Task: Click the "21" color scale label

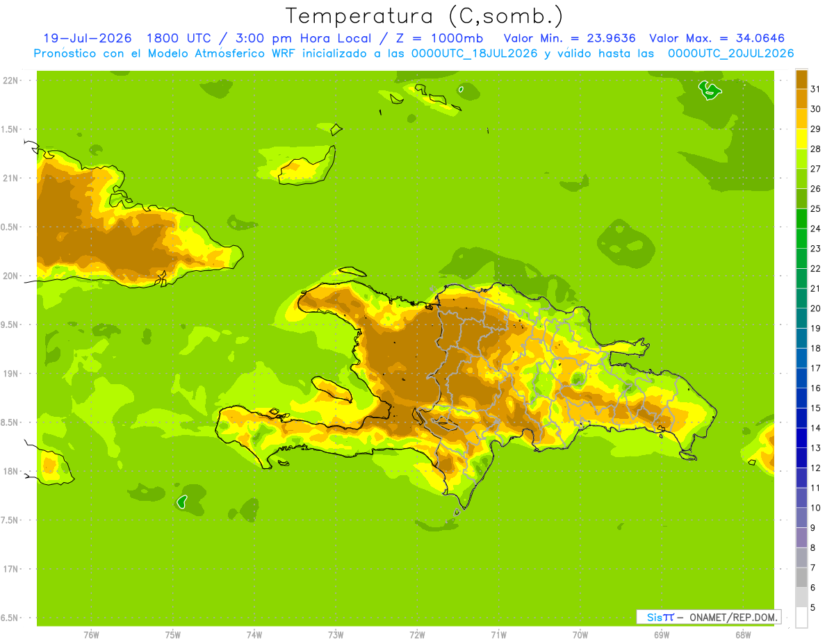Action: point(816,288)
